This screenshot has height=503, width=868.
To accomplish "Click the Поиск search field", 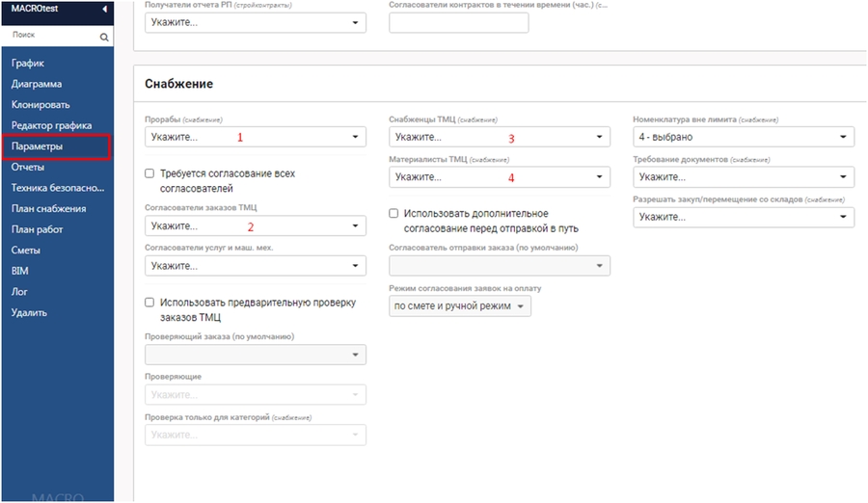I will pyautogui.click(x=48, y=35).
